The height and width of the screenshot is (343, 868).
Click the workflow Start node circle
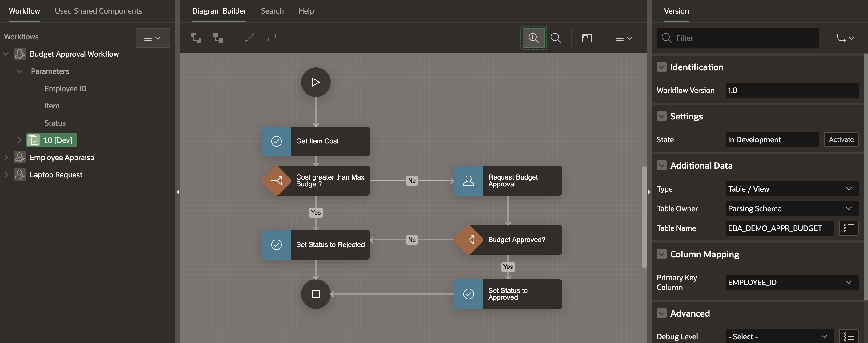click(x=315, y=82)
